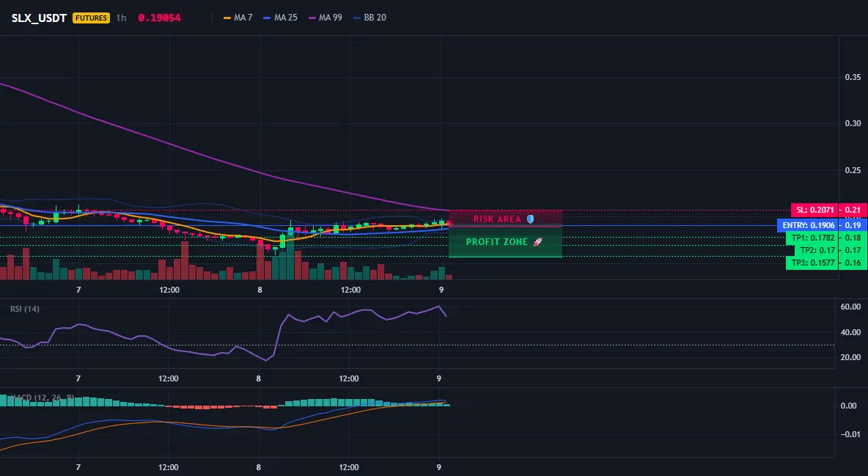Viewport: 868px width, 476px height.
Task: Toggle the MA 7 legend item
Action: coord(238,18)
